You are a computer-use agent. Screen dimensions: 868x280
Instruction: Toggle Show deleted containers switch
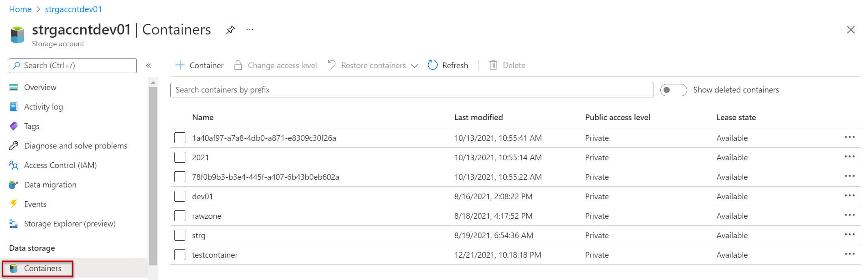point(673,90)
